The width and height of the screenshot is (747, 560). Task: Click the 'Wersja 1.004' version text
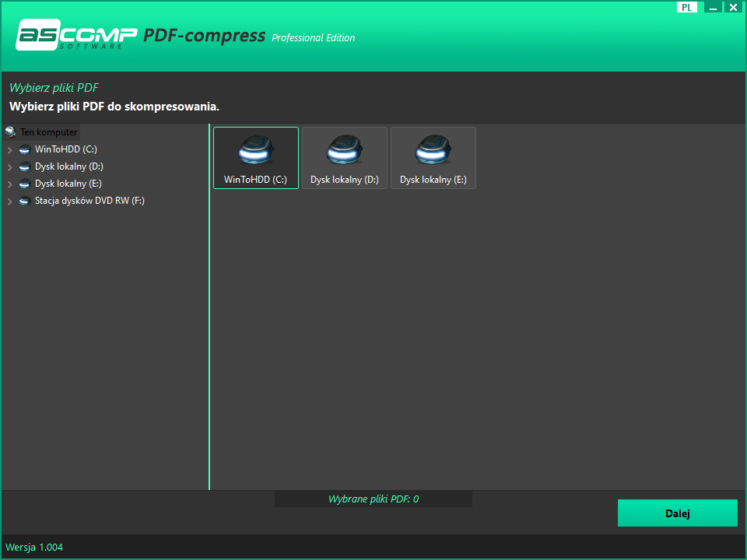click(34, 547)
